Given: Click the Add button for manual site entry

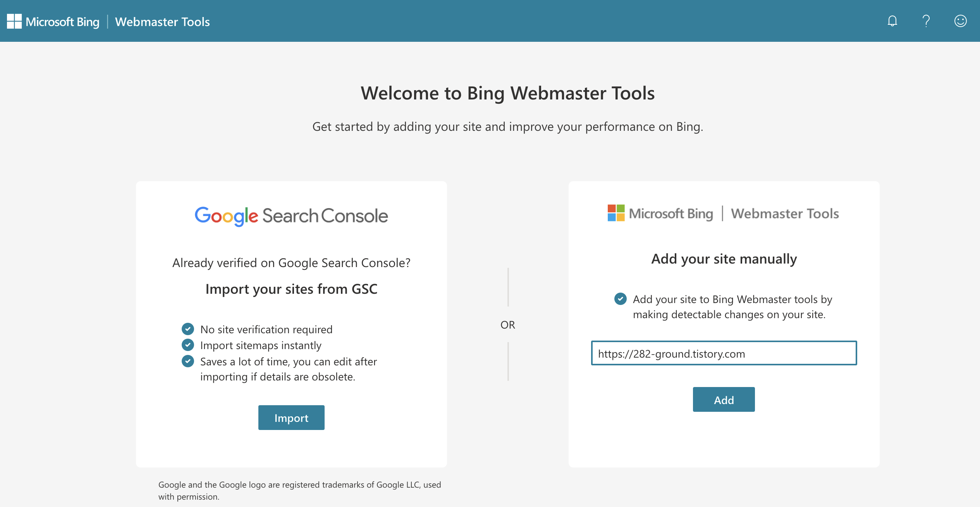Looking at the screenshot, I should (x=724, y=399).
